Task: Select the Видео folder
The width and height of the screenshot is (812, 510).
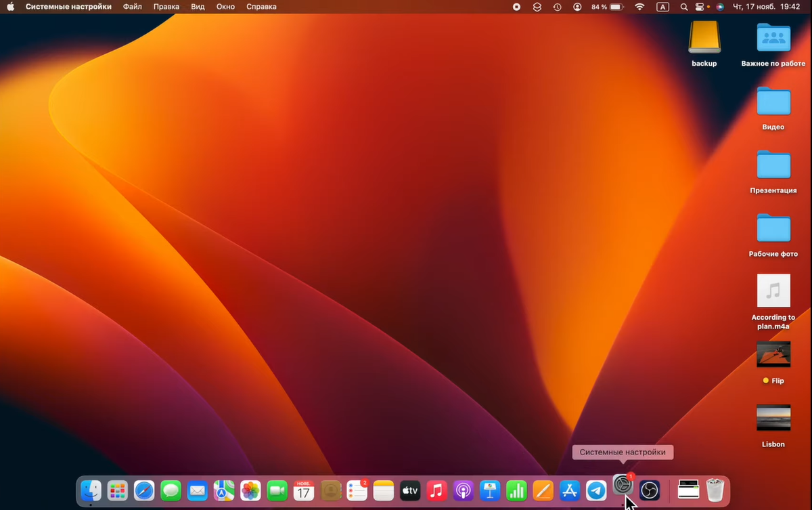Action: click(x=773, y=102)
